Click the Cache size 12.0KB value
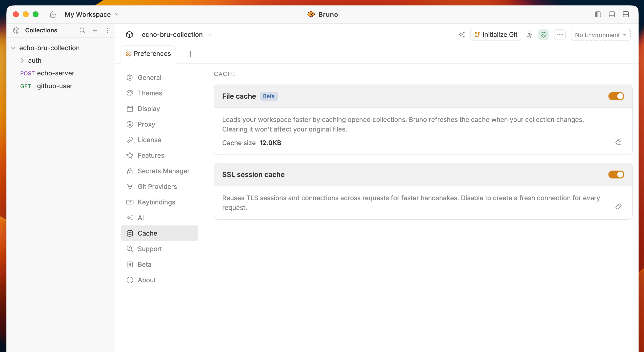The height and width of the screenshot is (352, 644). coord(270,143)
